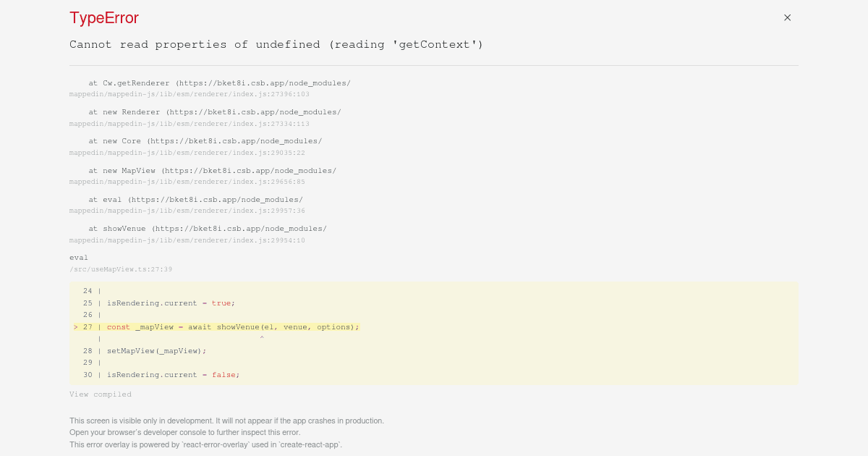Click code line 28 setMapView(_mapView)
Viewport: 868px width, 456px height.
[x=156, y=351]
